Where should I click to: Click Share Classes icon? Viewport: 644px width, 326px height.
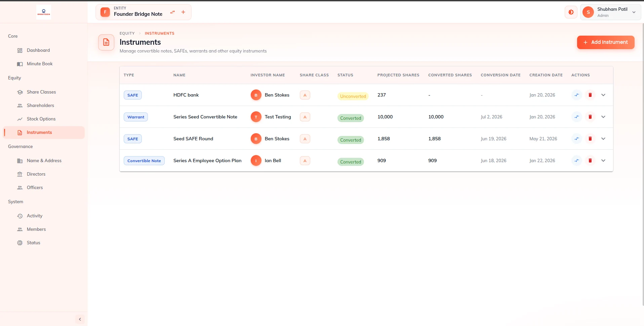(20, 92)
